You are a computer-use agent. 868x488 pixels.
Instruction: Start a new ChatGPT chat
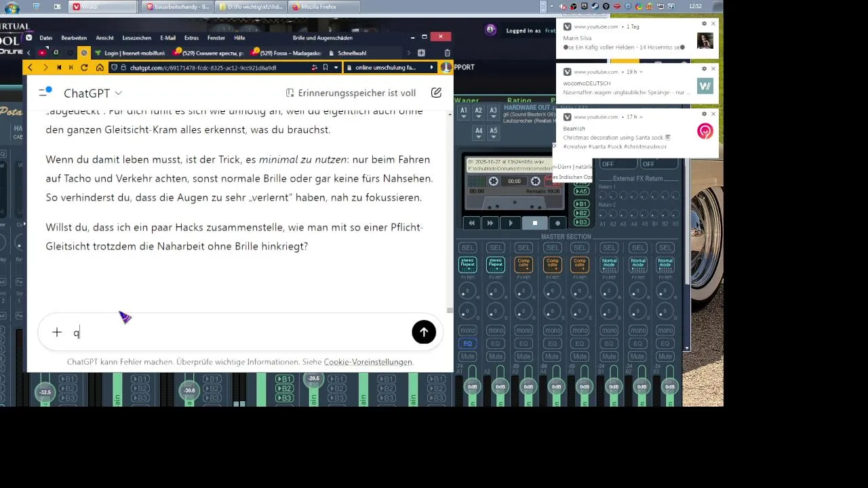click(x=436, y=93)
